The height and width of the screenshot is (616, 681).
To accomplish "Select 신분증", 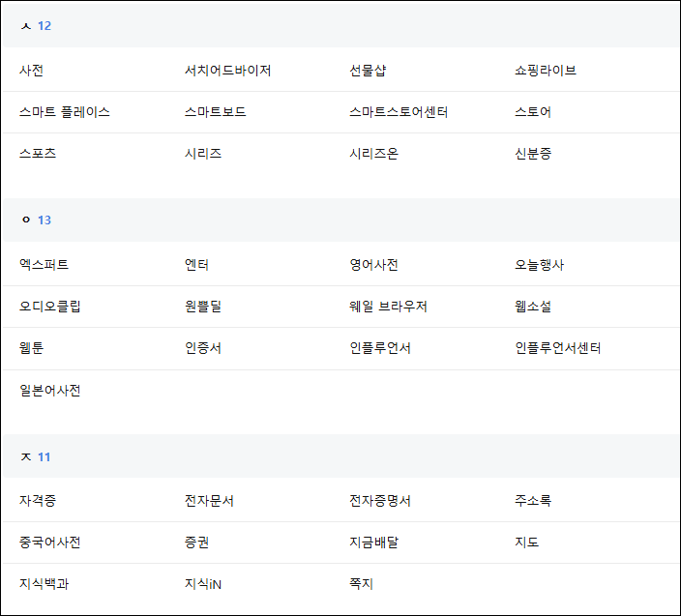I will coord(533,153).
